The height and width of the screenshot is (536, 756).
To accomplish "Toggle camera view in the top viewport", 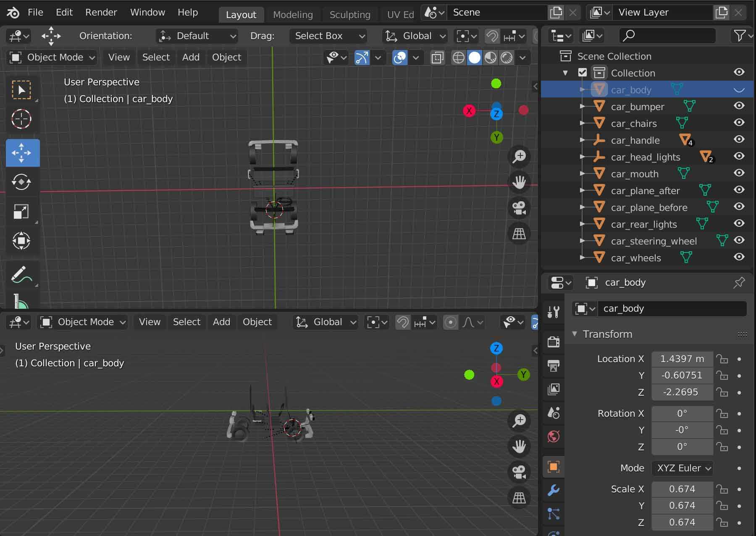I will 519,208.
